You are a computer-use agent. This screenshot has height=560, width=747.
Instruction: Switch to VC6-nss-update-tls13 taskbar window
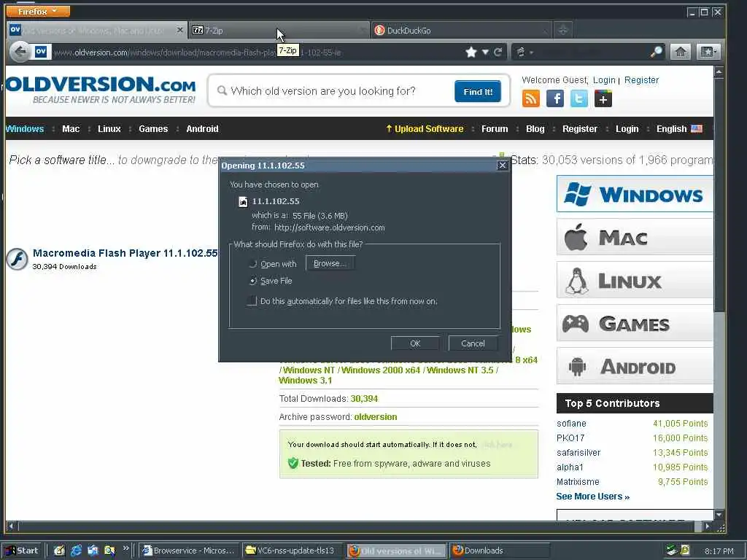[x=293, y=551]
